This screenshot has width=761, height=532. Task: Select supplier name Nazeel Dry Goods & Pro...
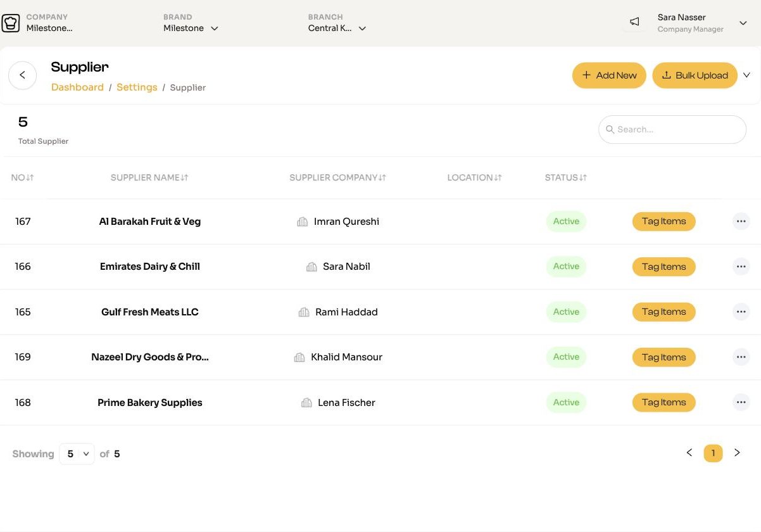[x=150, y=357]
